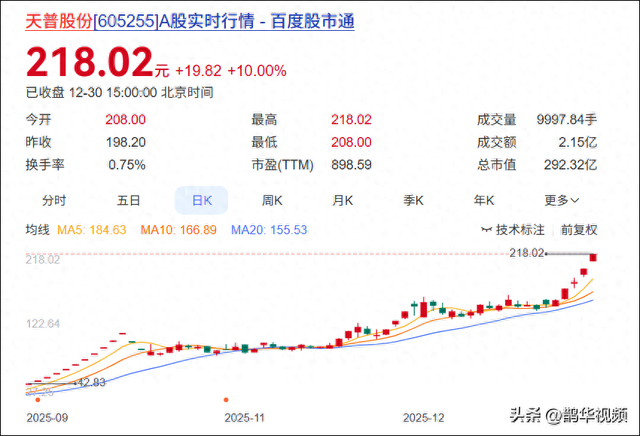Viewport: 640px width, 436px height.
Task: Click the 42.83 low price label
Action: (92, 383)
